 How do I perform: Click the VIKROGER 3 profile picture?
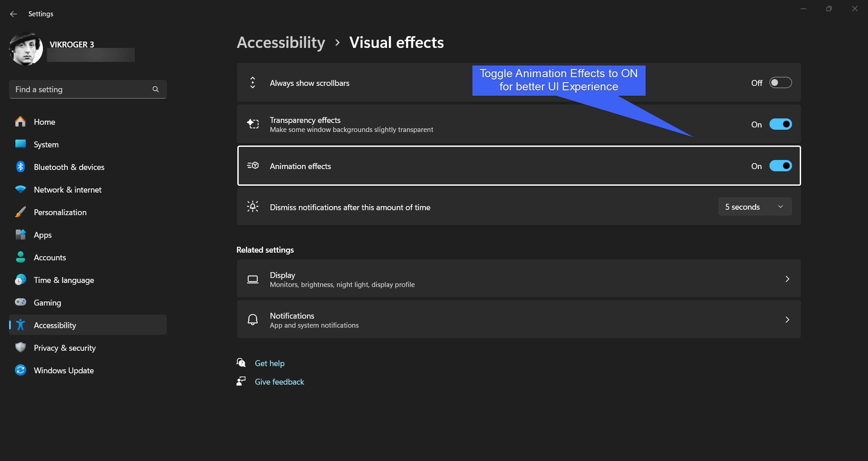26,49
